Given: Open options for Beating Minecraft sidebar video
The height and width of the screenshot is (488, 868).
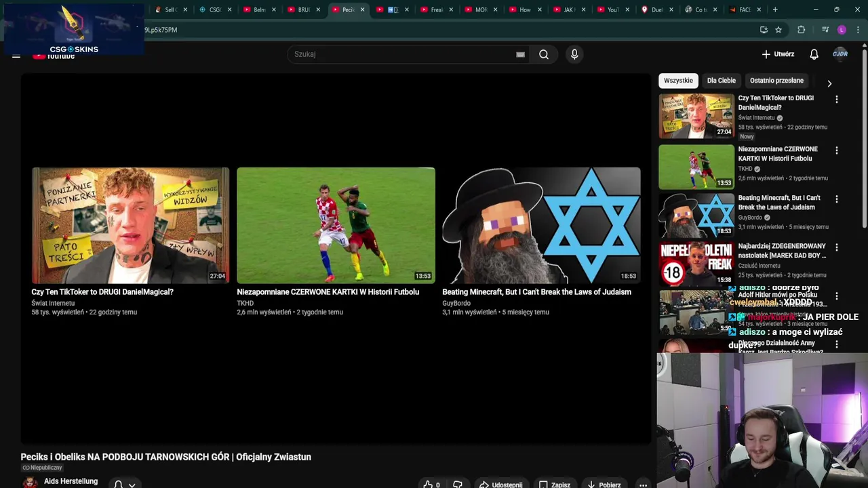Looking at the screenshot, I should tap(836, 199).
